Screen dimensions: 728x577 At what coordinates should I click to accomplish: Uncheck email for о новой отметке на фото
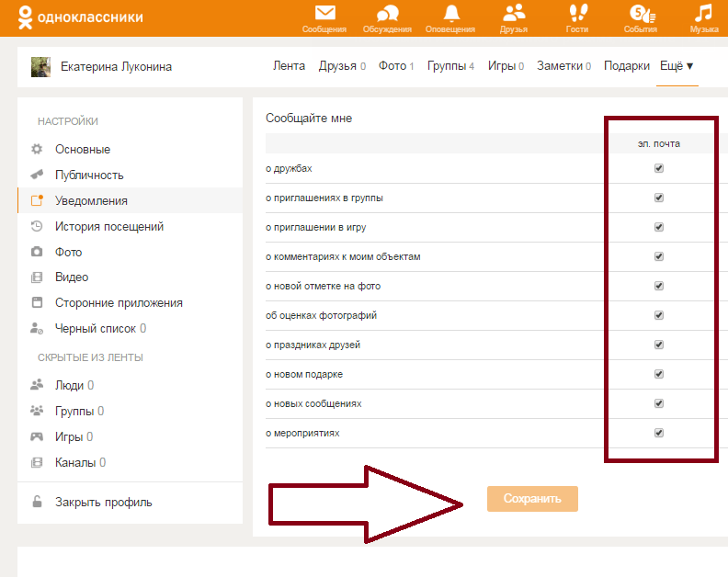click(659, 286)
